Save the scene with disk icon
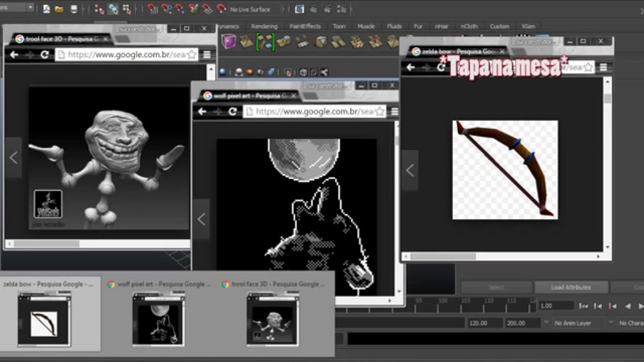The image size is (644, 362). coord(73,9)
